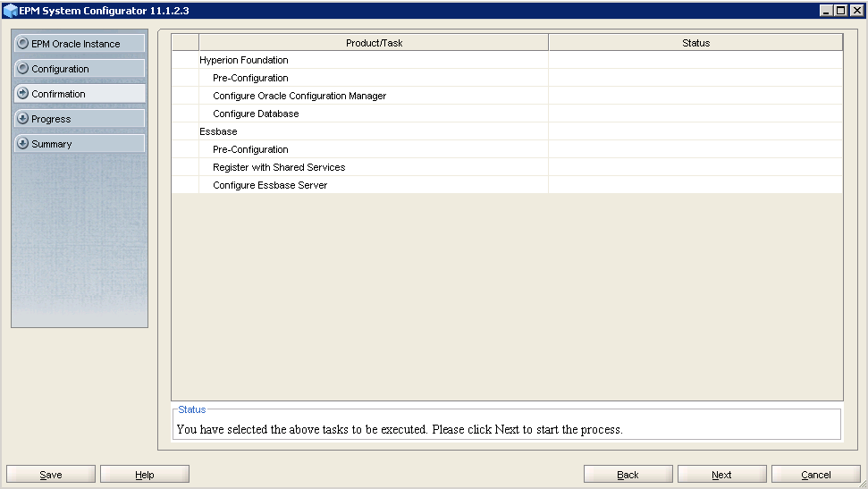Open the Progress step label
868x489 pixels.
pyautogui.click(x=51, y=119)
